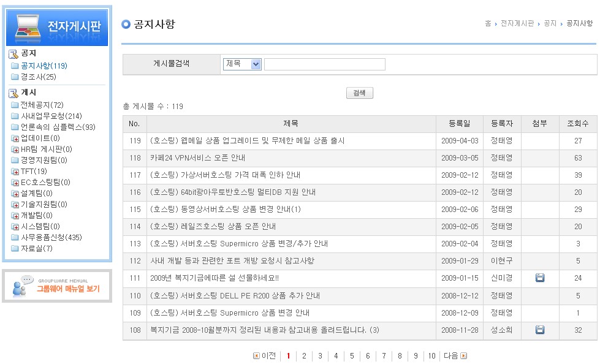The height and width of the screenshot is (364, 600).
Task: Open post 64bit광아우토반호스팅 멀티DB 지원 안내
Action: 233,192
